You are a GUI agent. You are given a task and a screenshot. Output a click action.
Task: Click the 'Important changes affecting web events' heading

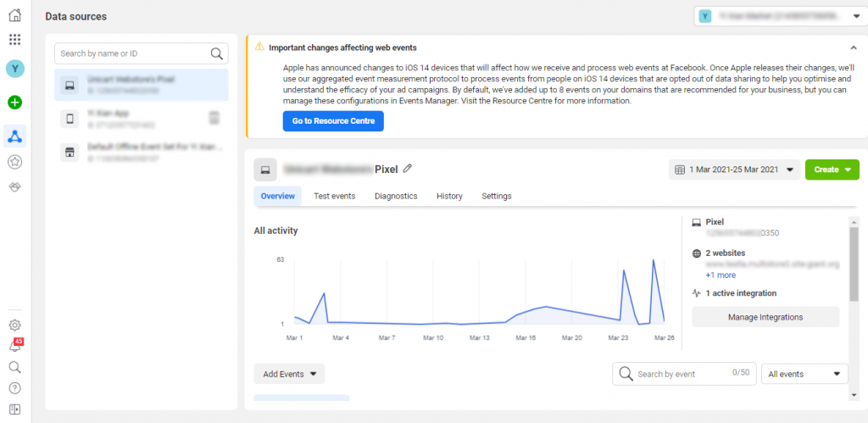[342, 47]
